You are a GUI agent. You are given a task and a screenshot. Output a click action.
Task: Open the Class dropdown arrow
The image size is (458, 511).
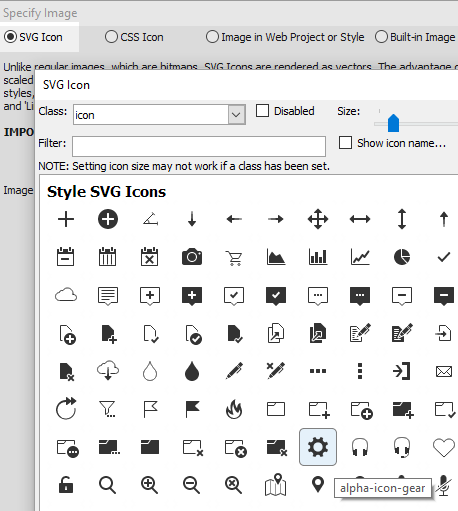pos(236,115)
